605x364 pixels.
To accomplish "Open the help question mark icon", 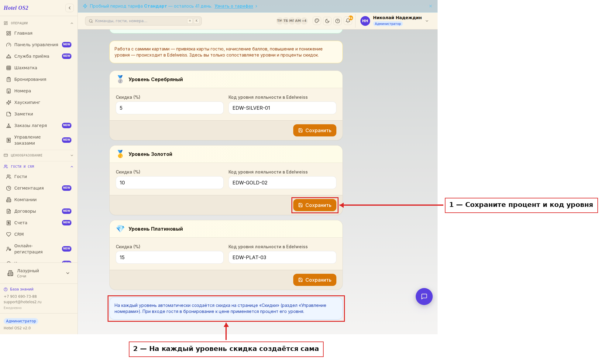I will click(338, 21).
